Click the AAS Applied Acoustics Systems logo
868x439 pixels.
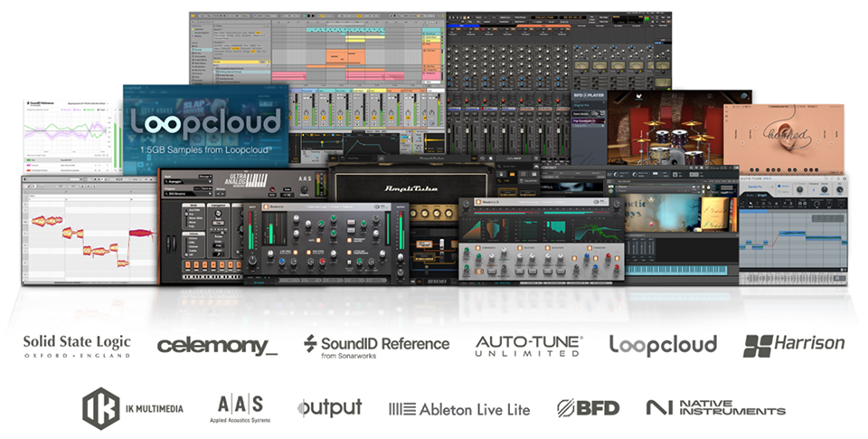[241, 408]
